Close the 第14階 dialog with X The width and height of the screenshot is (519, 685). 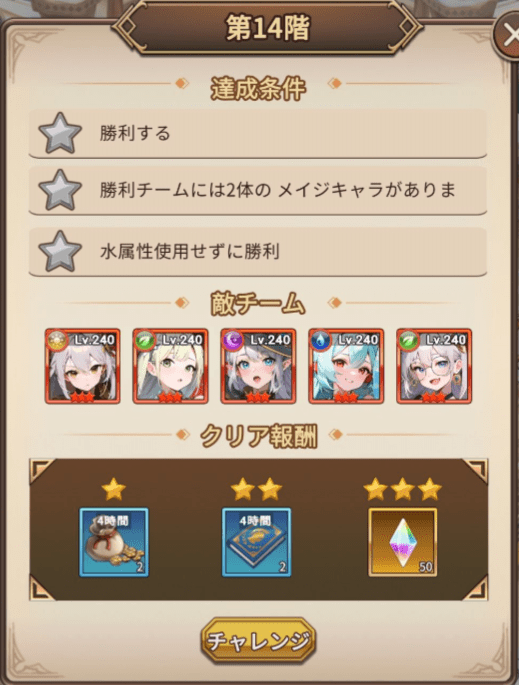508,35
